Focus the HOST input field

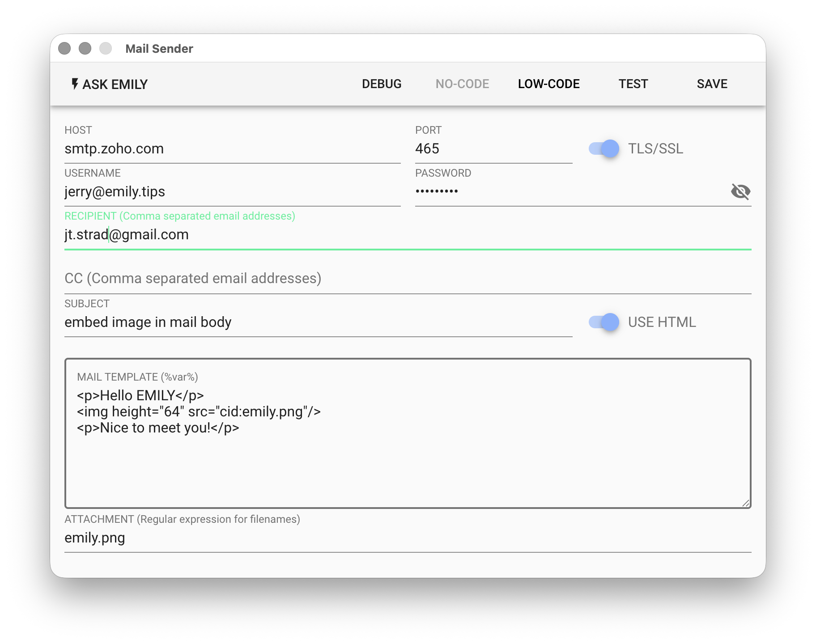[x=232, y=149]
